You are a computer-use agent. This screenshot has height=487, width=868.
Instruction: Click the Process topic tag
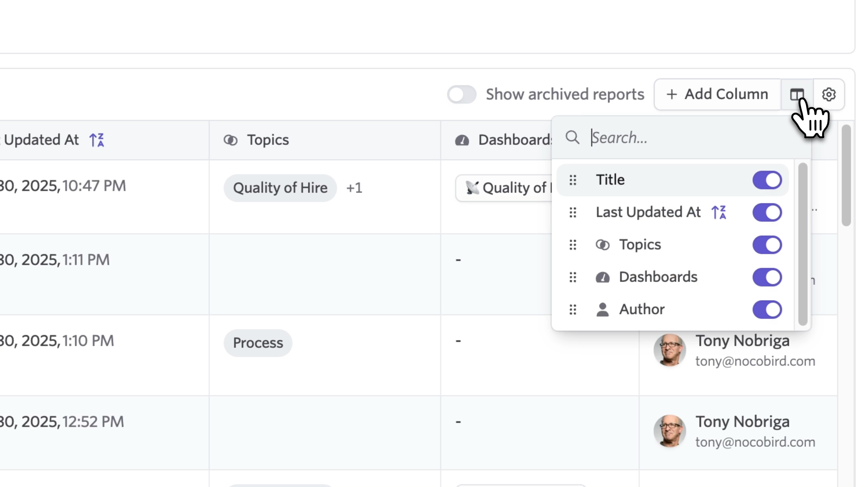[x=258, y=343]
